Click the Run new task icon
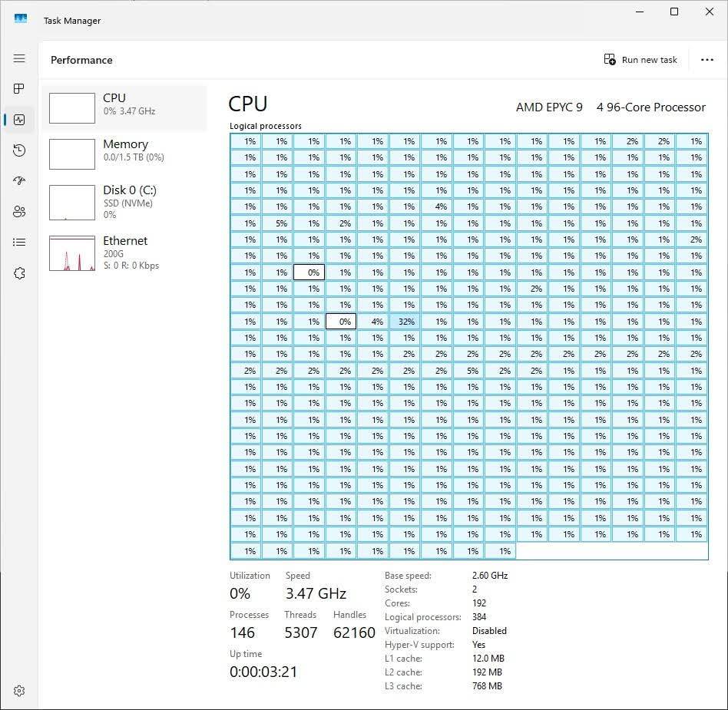Viewport: 728px width, 710px height. coord(610,59)
